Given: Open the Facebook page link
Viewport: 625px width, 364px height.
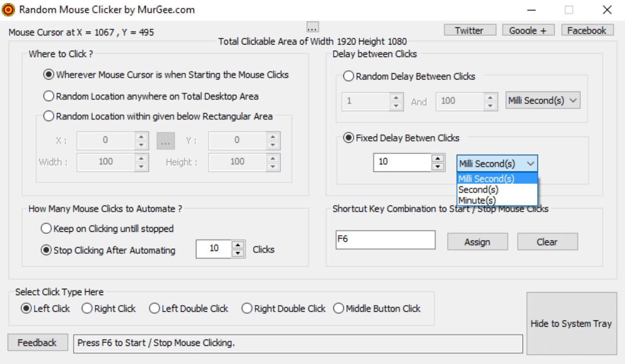Looking at the screenshot, I should [587, 30].
